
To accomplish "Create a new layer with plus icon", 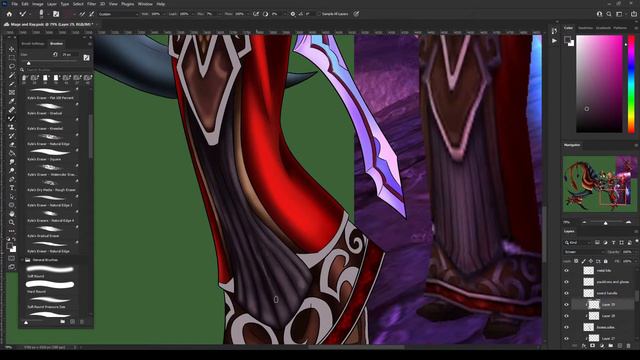I will (x=620, y=346).
